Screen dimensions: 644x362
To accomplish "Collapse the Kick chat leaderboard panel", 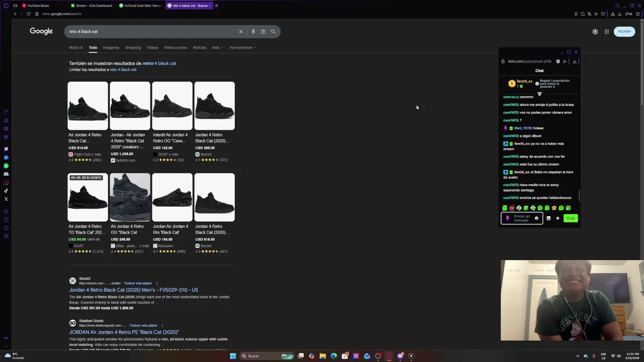I will tap(539, 94).
